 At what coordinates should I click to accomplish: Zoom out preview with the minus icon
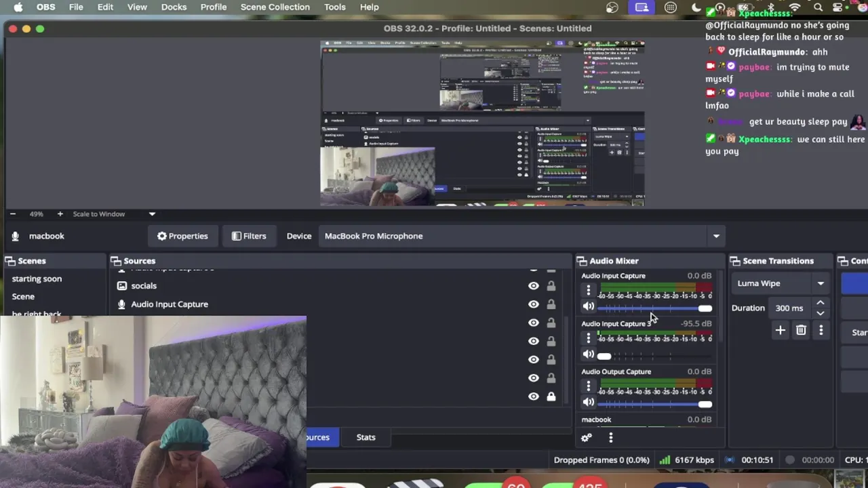pos(12,213)
